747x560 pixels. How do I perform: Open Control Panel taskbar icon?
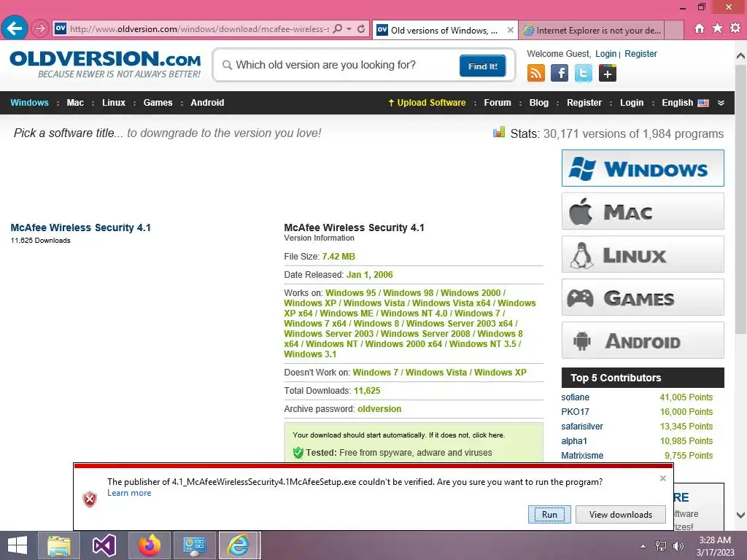tap(194, 545)
